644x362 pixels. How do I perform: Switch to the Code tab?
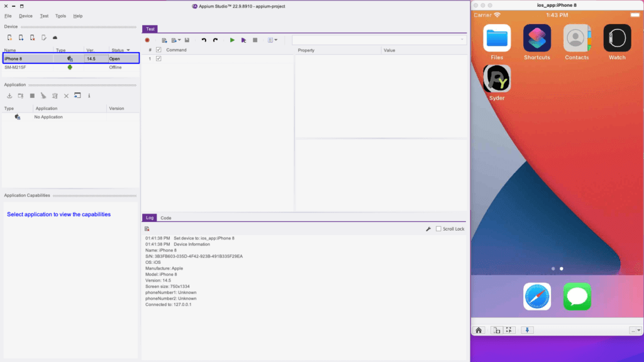(x=165, y=218)
